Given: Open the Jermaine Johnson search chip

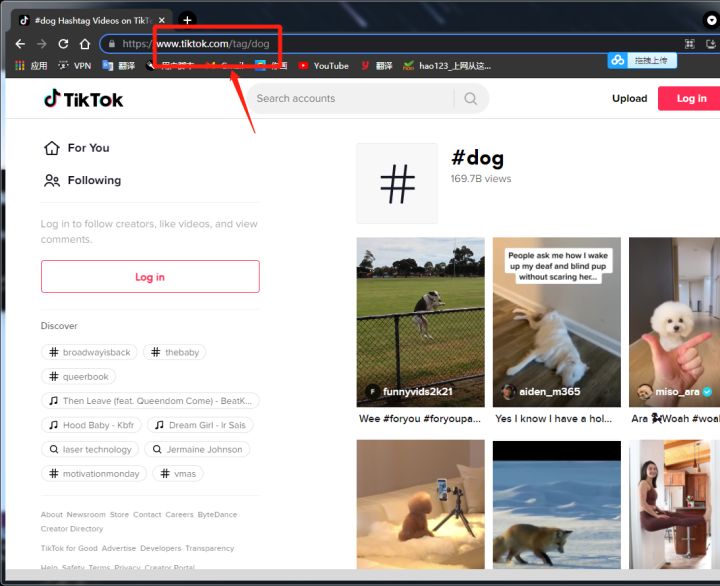Looking at the screenshot, I should (x=197, y=450).
